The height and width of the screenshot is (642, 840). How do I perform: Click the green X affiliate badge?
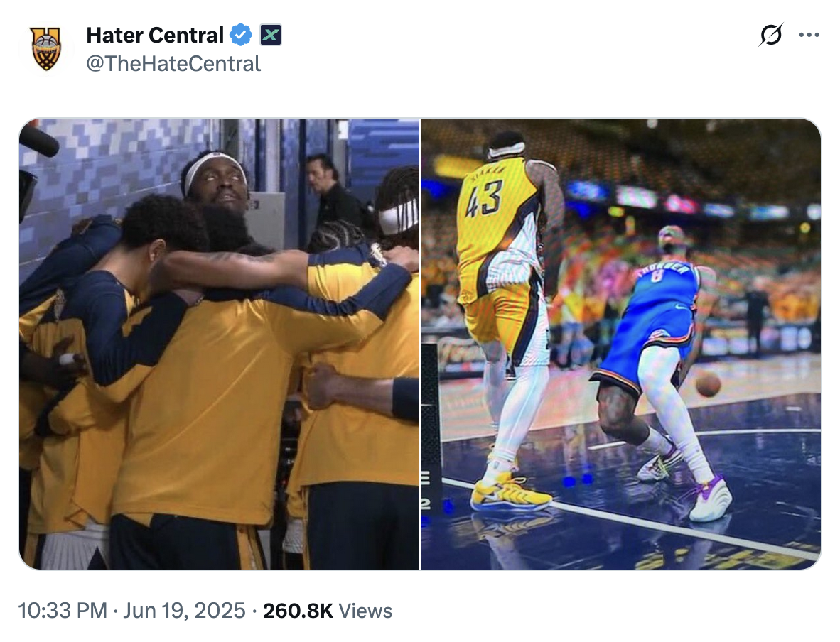tap(270, 34)
